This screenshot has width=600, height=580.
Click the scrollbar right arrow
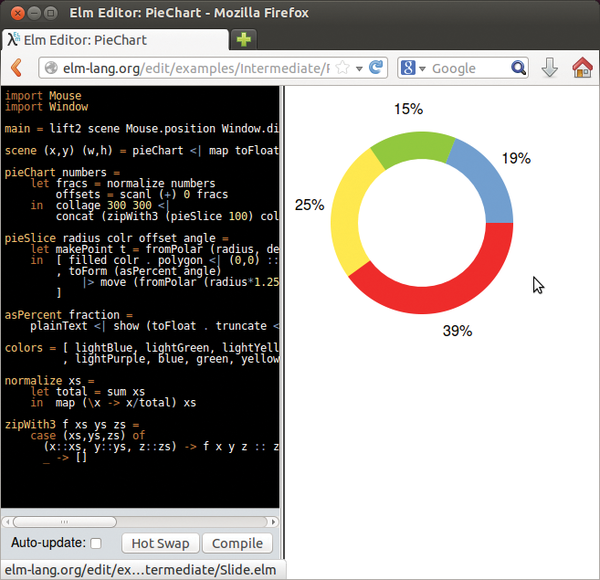(273, 522)
